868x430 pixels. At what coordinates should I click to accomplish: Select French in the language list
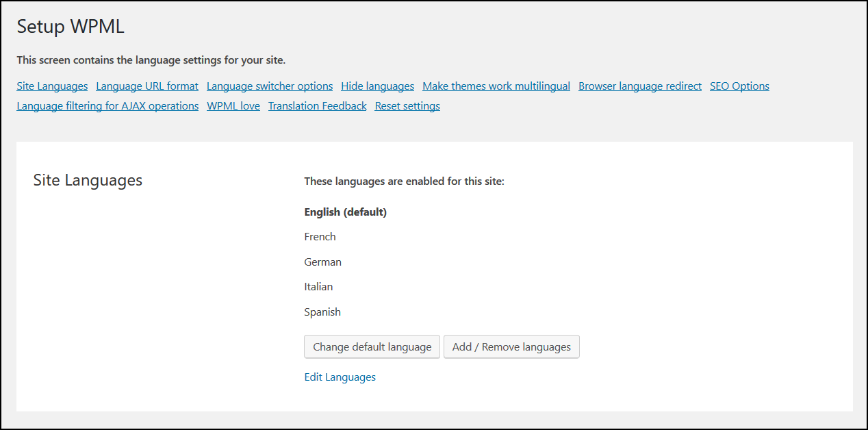click(320, 236)
